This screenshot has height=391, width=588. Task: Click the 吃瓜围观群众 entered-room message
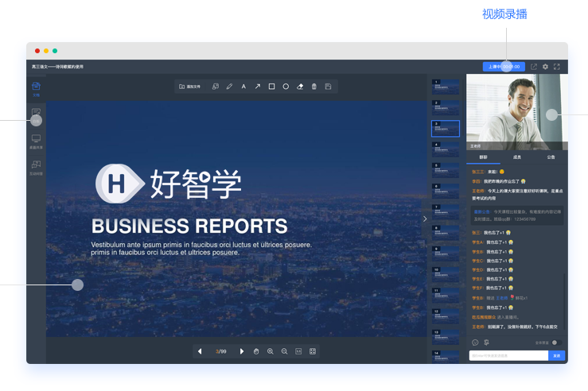[x=495, y=317]
